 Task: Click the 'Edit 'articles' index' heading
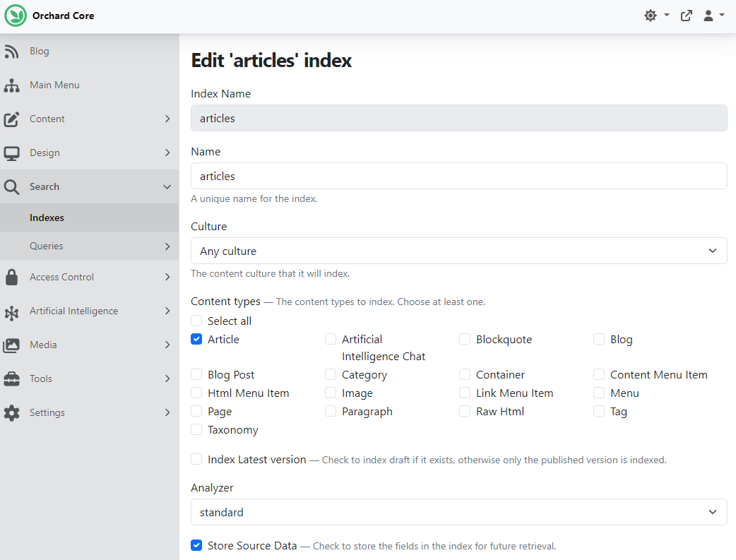tap(271, 61)
